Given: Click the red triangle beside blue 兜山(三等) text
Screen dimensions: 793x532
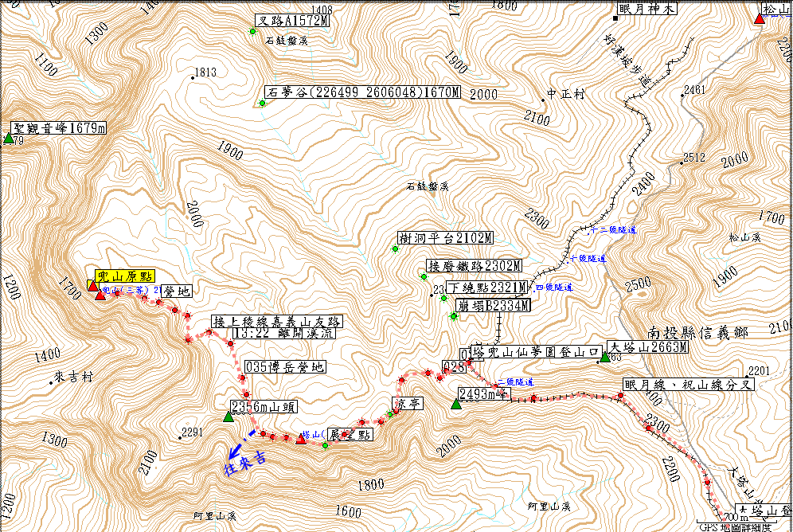Looking at the screenshot, I should [100, 295].
